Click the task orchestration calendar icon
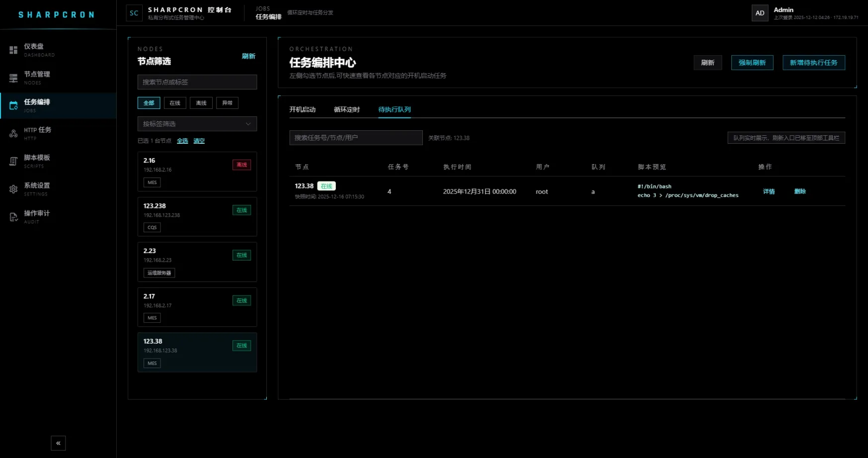This screenshot has height=458, width=868. point(13,105)
